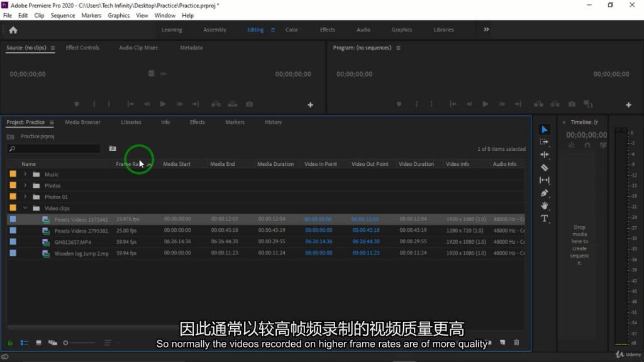Switch Project panel to Freeform View
This screenshot has width=644, height=362.
53,343
